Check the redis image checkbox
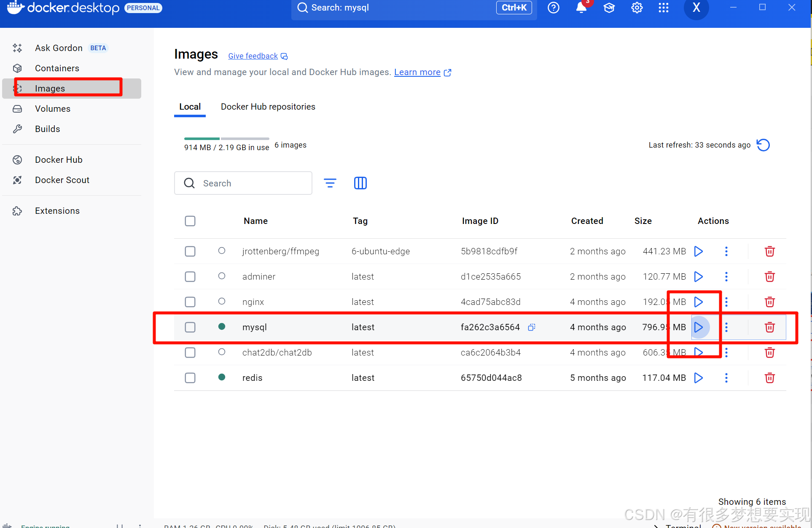Image resolution: width=812 pixels, height=528 pixels. (190, 378)
